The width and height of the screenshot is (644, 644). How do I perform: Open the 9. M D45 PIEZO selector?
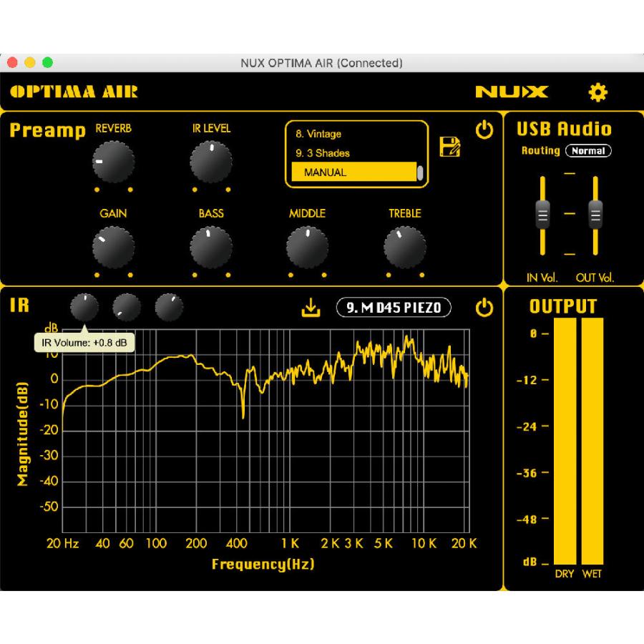coord(394,308)
